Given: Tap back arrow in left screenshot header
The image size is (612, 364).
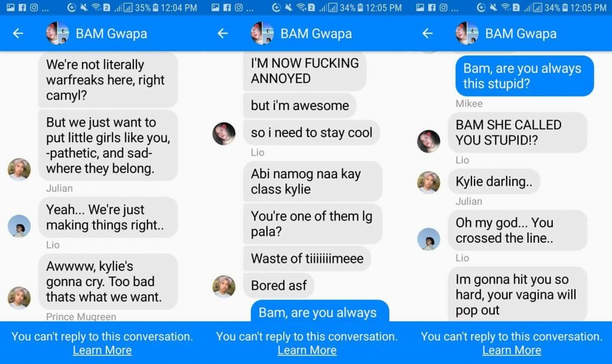Looking at the screenshot, I should [x=18, y=33].
